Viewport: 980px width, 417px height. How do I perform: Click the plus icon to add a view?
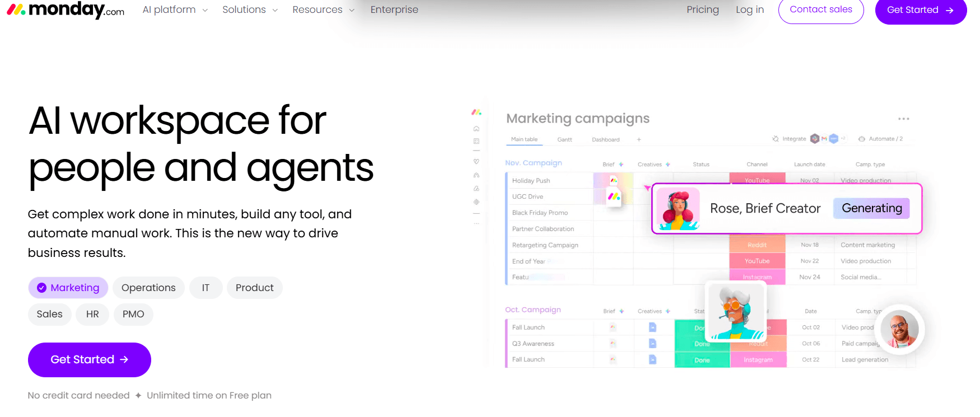tap(639, 139)
